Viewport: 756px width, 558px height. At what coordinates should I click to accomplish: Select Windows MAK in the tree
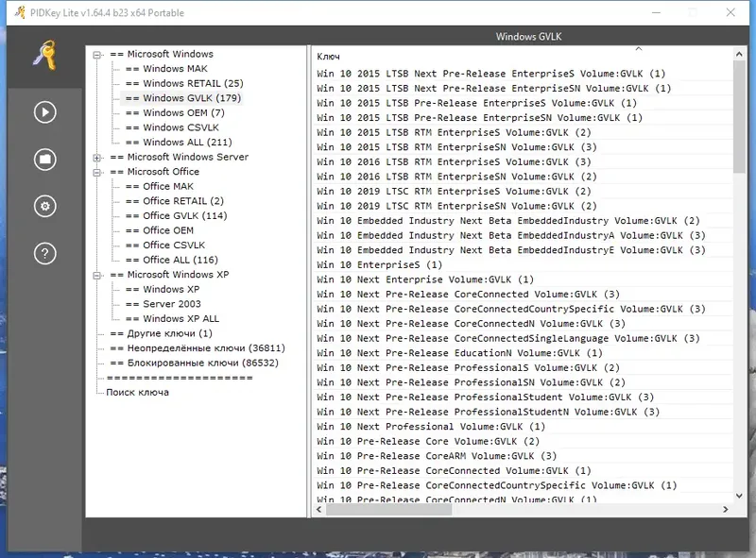pyautogui.click(x=166, y=68)
